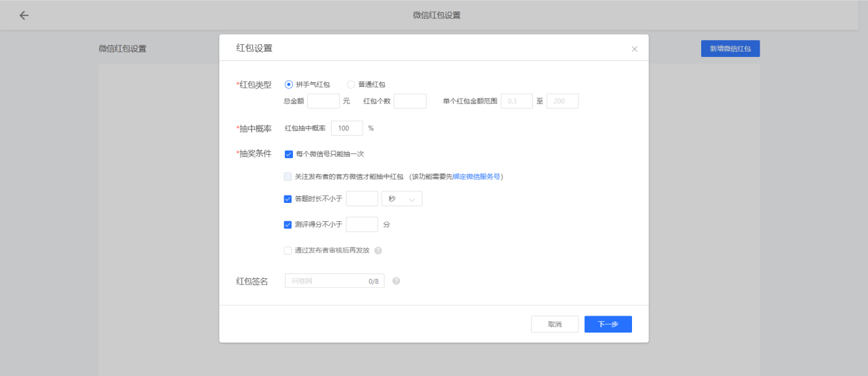
Task: Focus 红包抽中概率 field showing 100
Action: [347, 128]
